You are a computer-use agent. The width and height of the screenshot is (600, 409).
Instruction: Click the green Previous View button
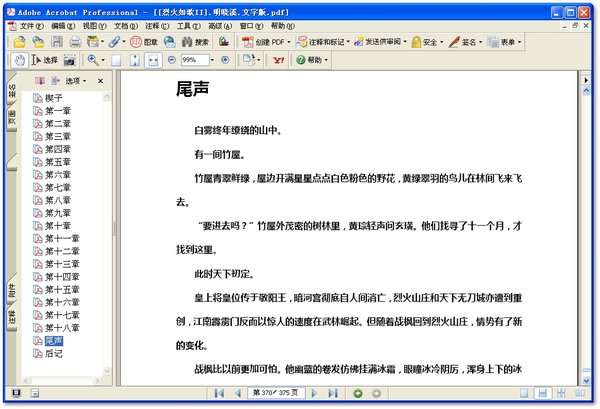358,393
